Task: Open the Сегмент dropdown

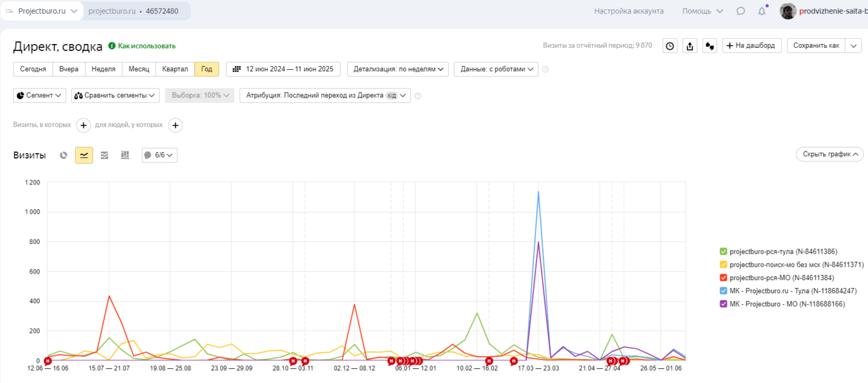Action: pyautogui.click(x=40, y=96)
